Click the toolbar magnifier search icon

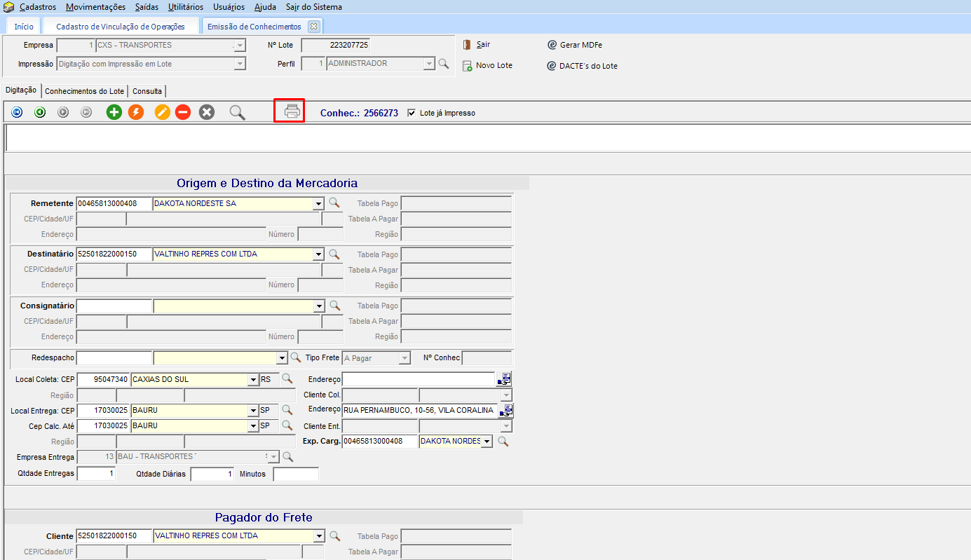(238, 112)
